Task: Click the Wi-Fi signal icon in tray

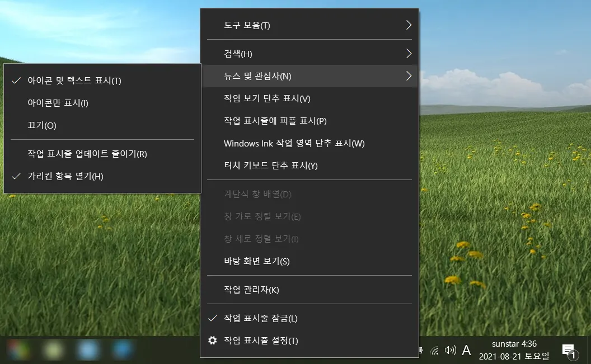Action: (435, 351)
